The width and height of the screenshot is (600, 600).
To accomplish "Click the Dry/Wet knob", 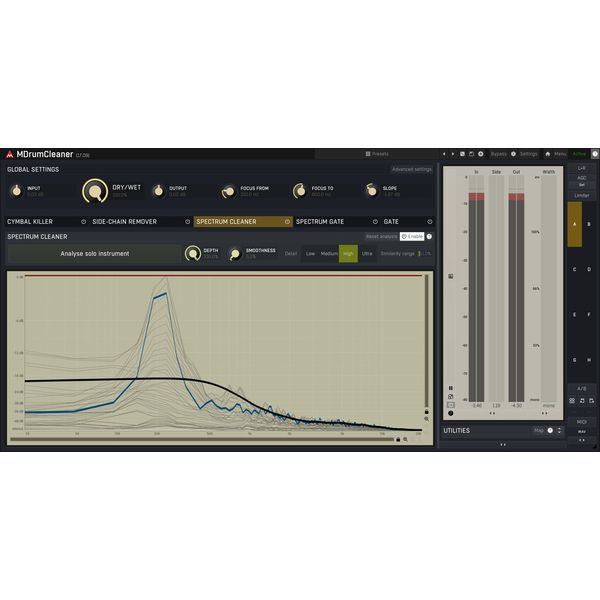I will click(x=95, y=191).
